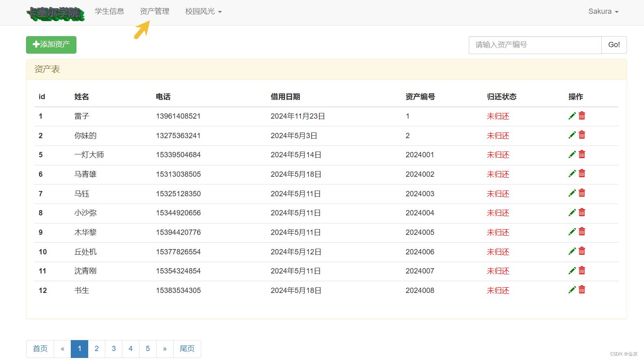Click the 操作 column header
644x360 pixels.
[576, 97]
